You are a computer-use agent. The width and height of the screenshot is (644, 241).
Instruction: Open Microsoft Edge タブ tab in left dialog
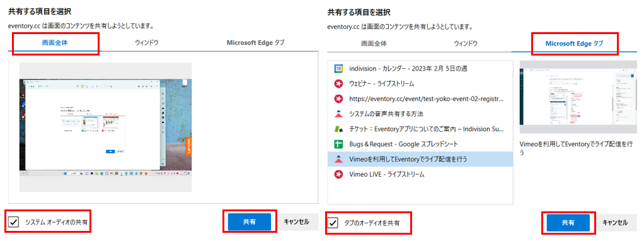(x=255, y=43)
